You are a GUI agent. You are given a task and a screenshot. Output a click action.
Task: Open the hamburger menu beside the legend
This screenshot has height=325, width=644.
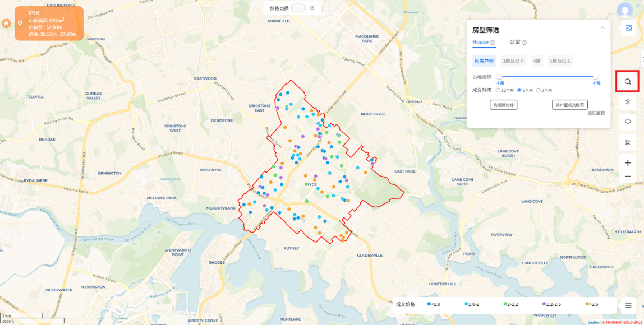[x=628, y=305]
